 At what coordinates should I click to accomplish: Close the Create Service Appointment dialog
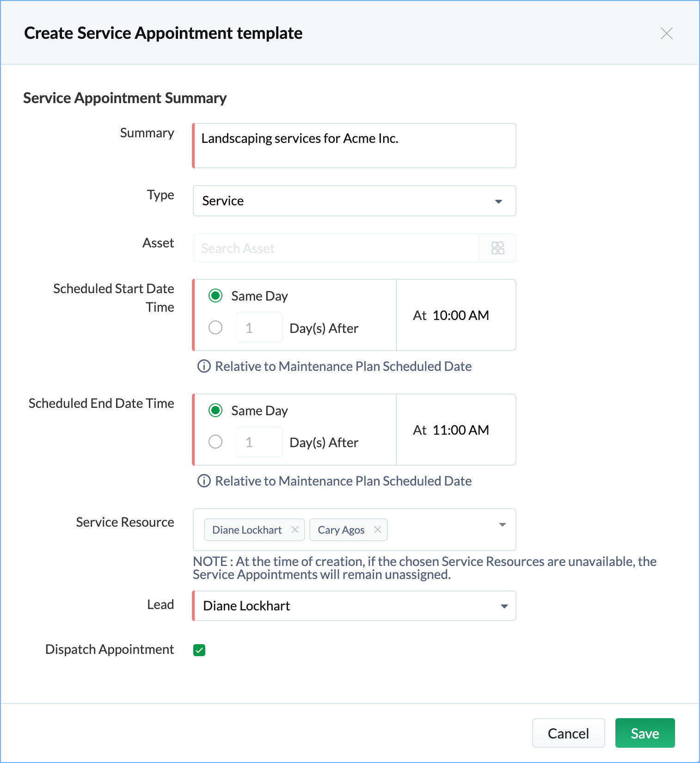666,33
